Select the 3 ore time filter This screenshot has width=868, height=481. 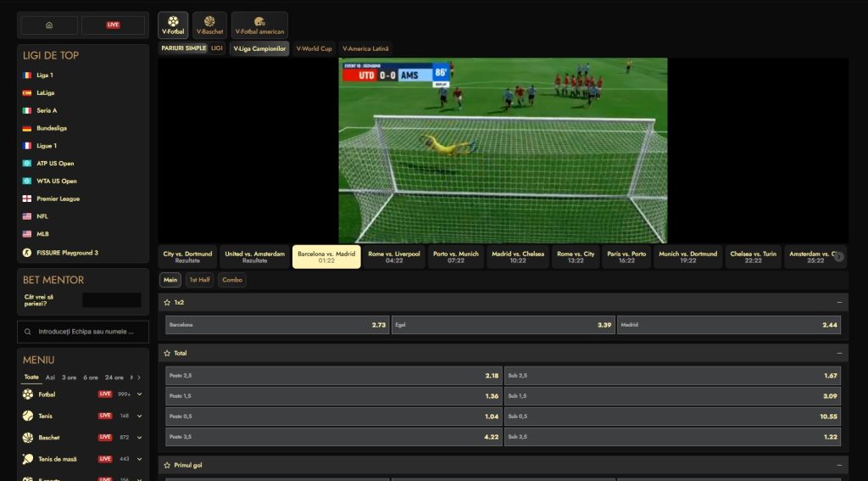click(x=70, y=378)
